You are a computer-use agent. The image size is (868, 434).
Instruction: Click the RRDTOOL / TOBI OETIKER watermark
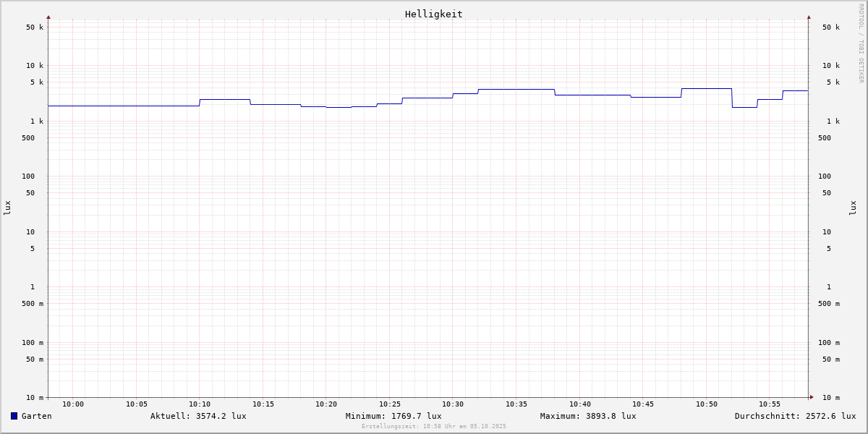[861, 43]
